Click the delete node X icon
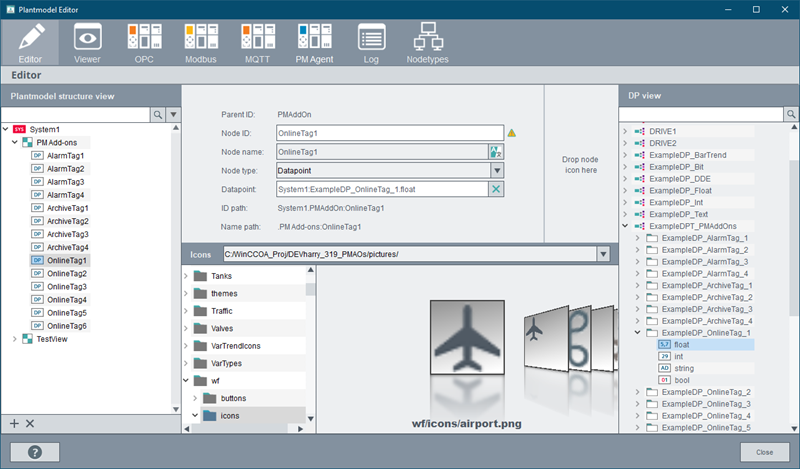This screenshot has height=469, width=800. click(x=30, y=424)
